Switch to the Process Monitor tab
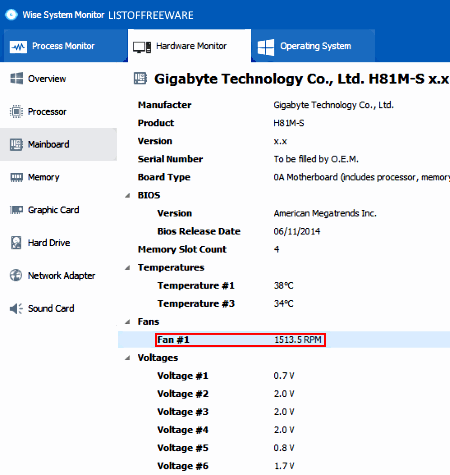 (x=65, y=46)
